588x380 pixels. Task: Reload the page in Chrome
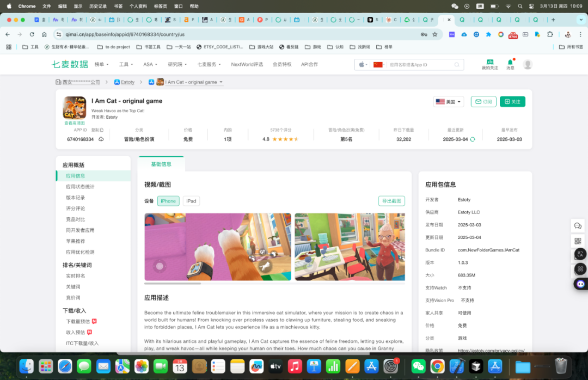[x=32, y=34]
